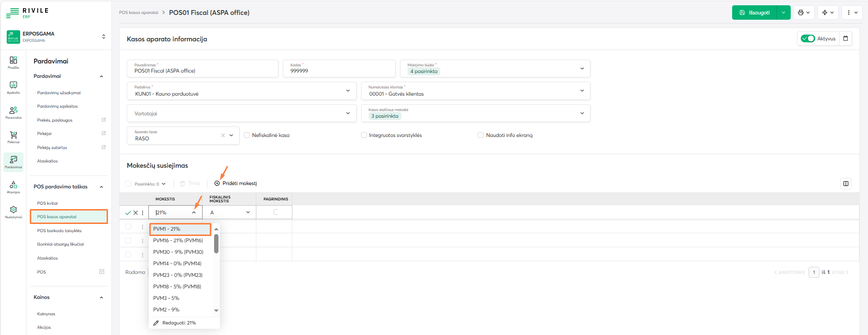Click the column layout icon above table
This screenshot has width=868, height=335.
(x=846, y=184)
